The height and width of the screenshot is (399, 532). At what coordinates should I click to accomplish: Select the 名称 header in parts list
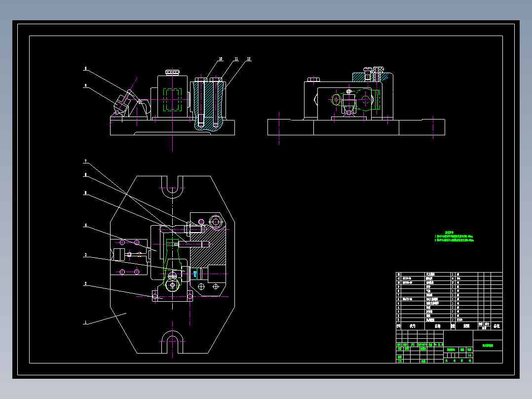pos(438,326)
